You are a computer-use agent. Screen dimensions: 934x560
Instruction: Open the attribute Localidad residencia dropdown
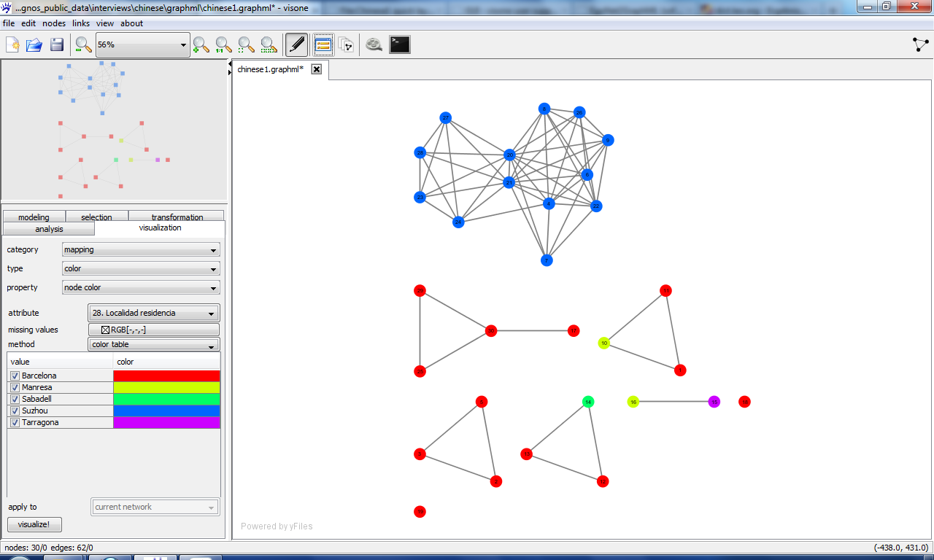(x=154, y=313)
